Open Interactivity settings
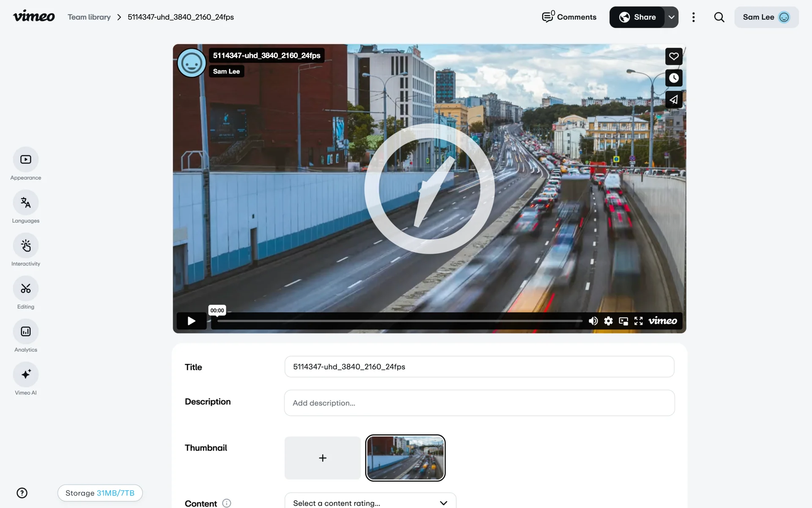The image size is (812, 508). (x=26, y=246)
